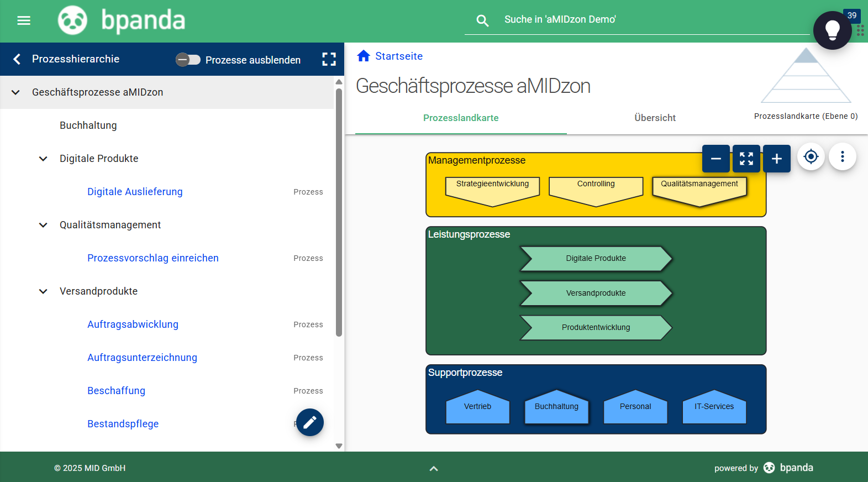Open the apps grid icon
The image size is (868, 482).
(x=860, y=30)
